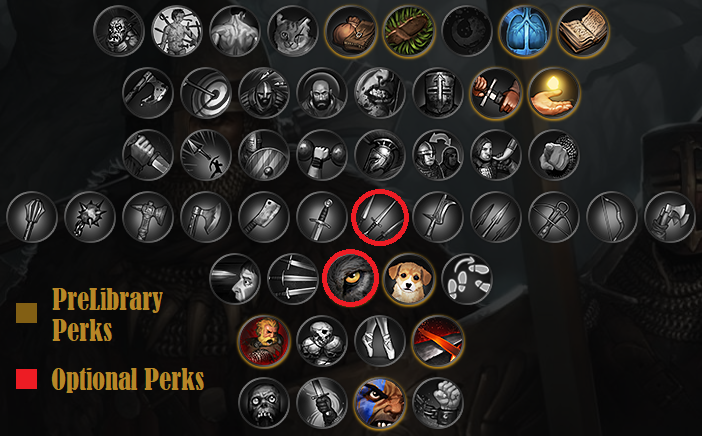Select the dumbbell Brawny perk icon
The image size is (702, 436).
point(322,155)
